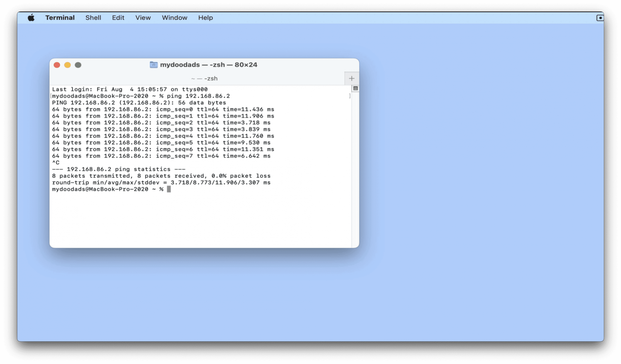This screenshot has width=621, height=364.
Task: Open the Shell menu
Action: pyautogui.click(x=93, y=18)
